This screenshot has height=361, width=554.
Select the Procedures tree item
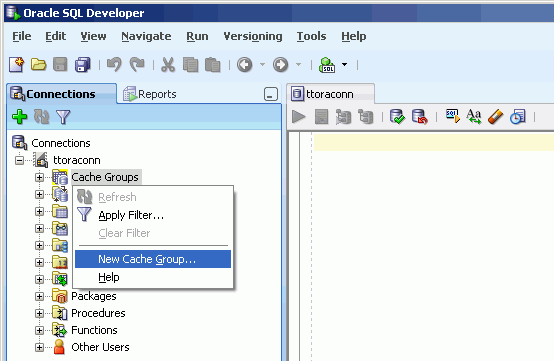point(98,313)
